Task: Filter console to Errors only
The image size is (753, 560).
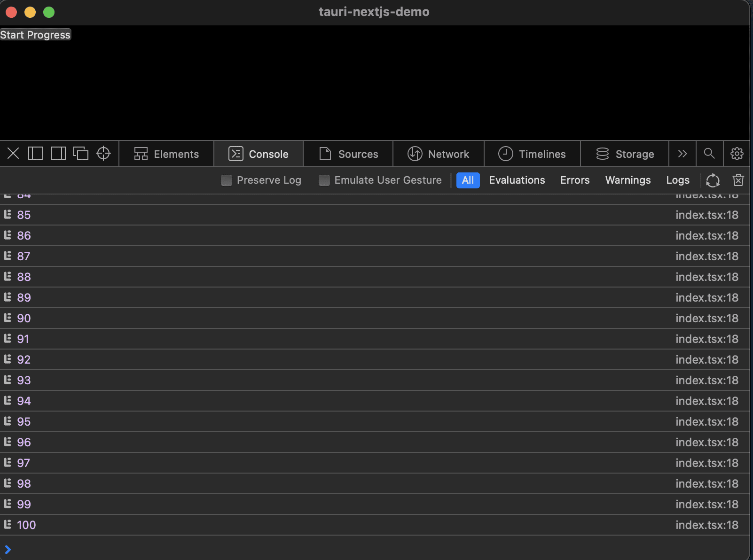Action: point(574,180)
